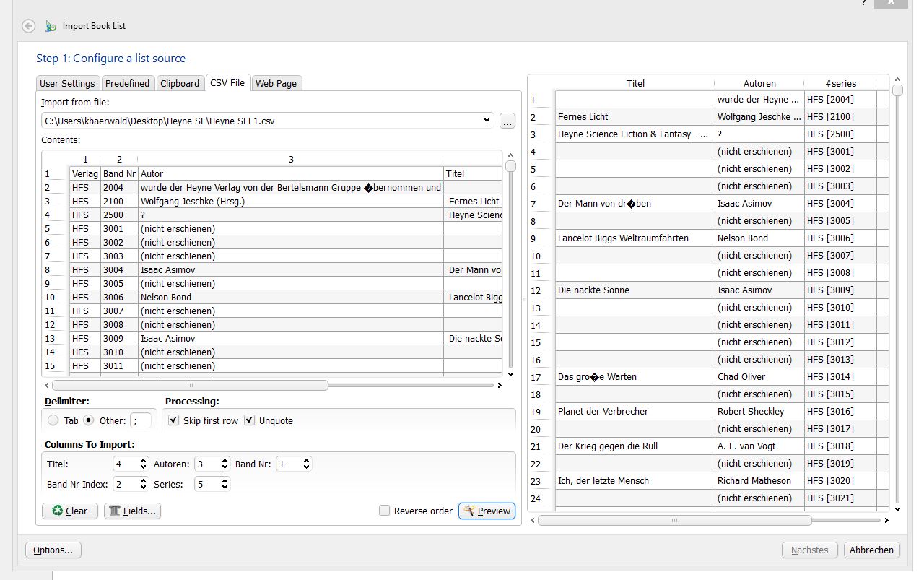Viewport: 924px width, 580px height.
Task: Click the back arrow icon
Action: click(x=28, y=26)
